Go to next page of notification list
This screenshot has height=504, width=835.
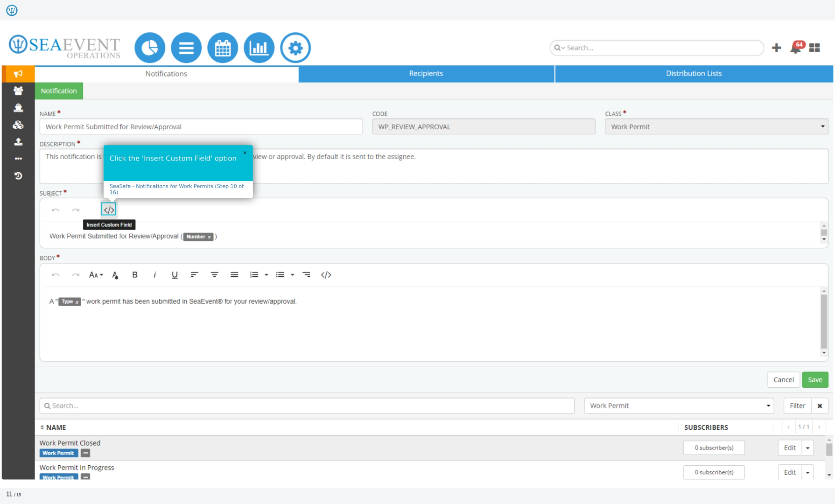(819, 427)
